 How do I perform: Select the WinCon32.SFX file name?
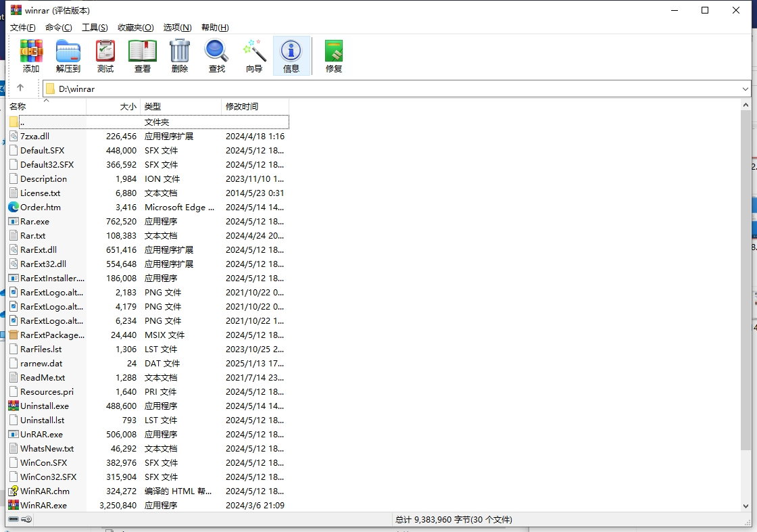click(x=48, y=477)
